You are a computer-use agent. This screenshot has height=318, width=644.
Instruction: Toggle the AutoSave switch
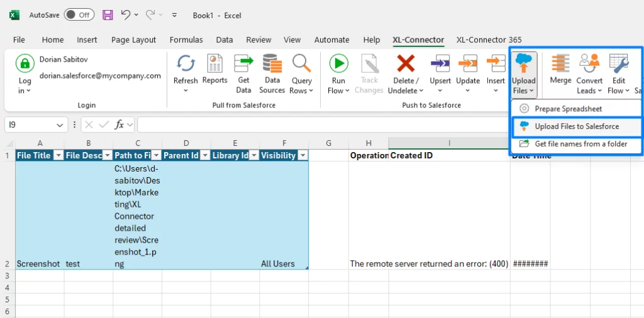[79, 15]
